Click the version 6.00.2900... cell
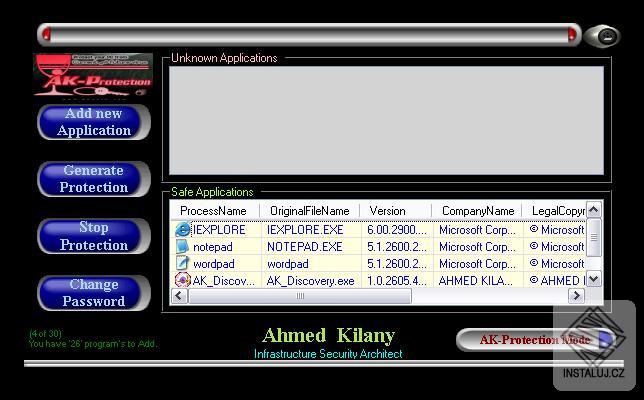The width and height of the screenshot is (644, 400). pyautogui.click(x=397, y=230)
